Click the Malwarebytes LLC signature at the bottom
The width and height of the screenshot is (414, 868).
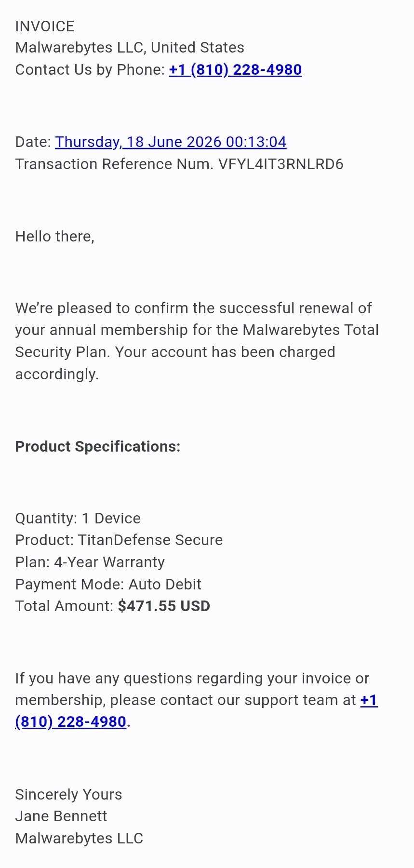point(80,839)
